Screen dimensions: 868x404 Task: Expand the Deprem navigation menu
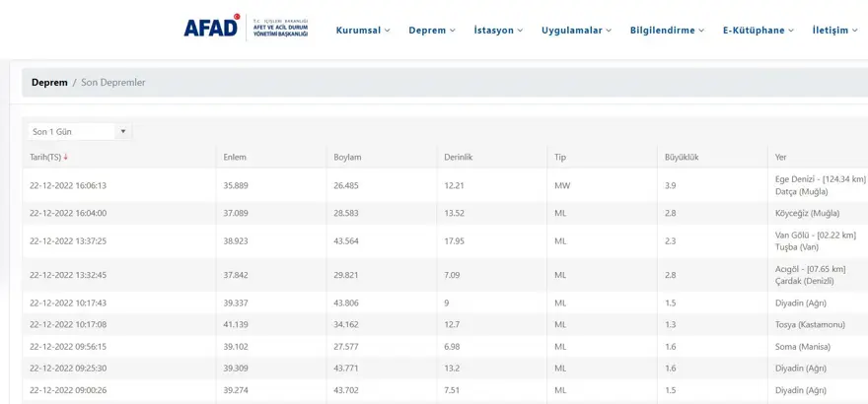[432, 31]
